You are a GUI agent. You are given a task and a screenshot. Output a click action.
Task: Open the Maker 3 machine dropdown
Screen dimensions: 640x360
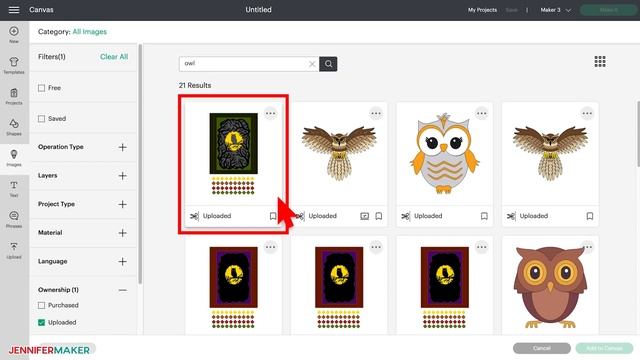click(556, 10)
